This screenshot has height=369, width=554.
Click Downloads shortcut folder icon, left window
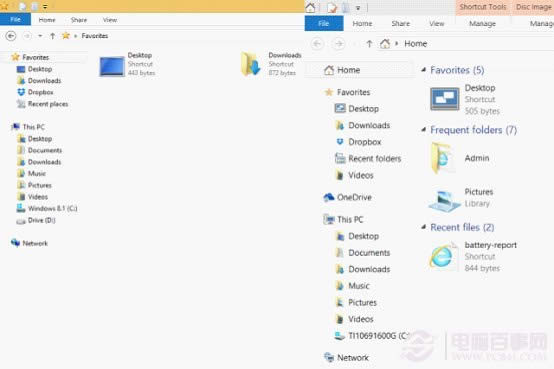251,64
